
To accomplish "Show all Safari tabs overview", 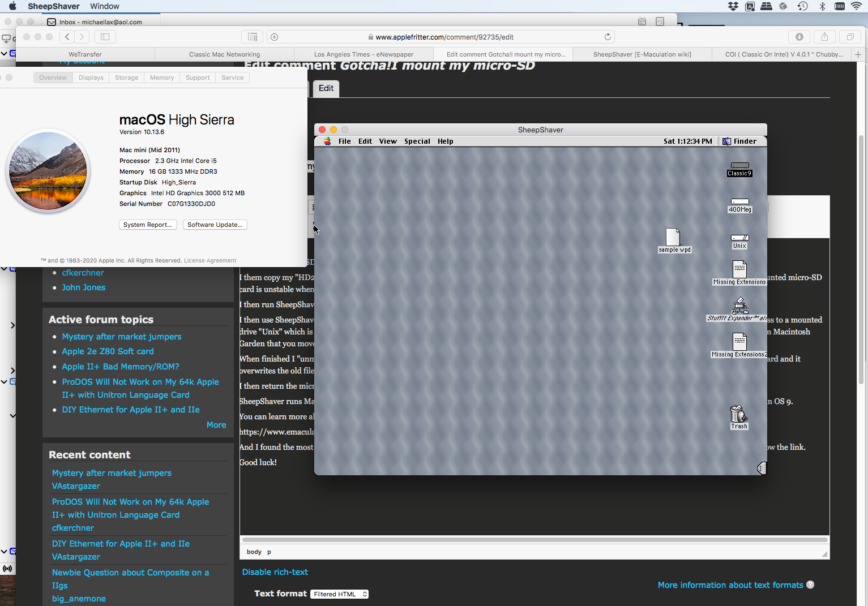I will tap(850, 37).
